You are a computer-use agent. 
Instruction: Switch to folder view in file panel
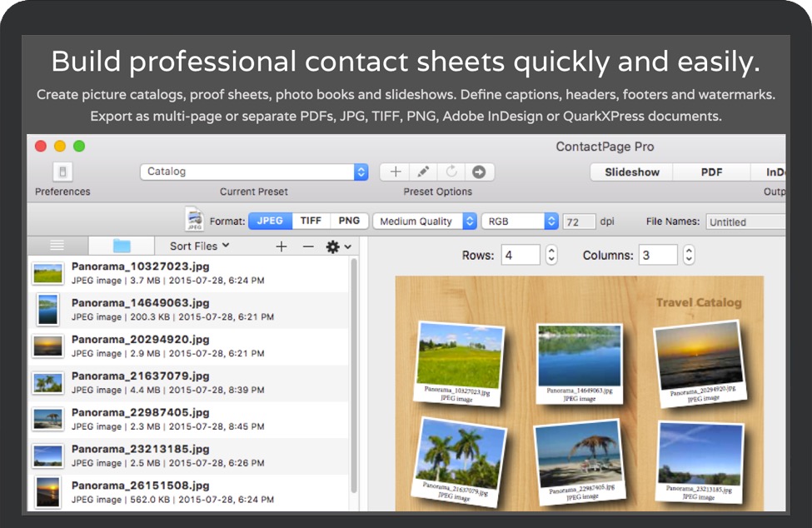point(122,246)
